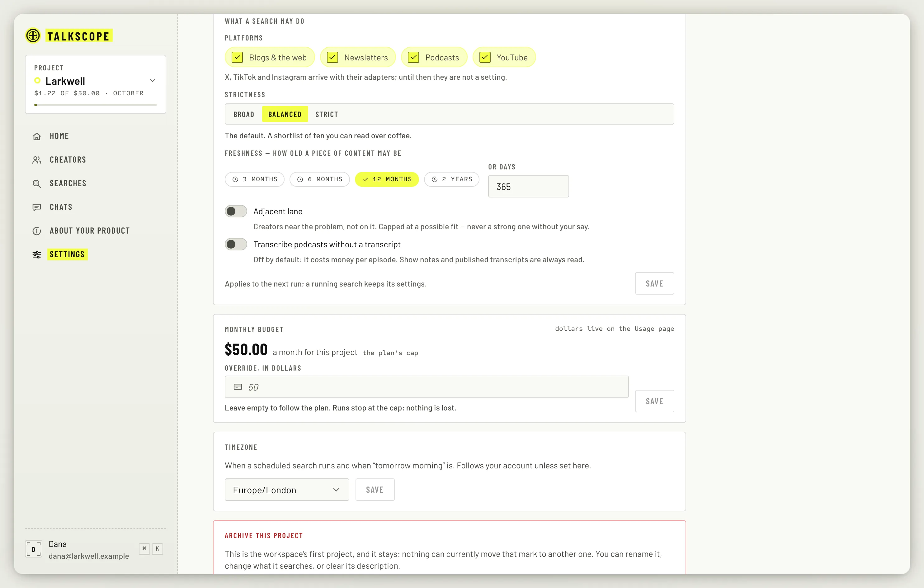Click the command key shortcut badge
Image resolution: width=924 pixels, height=588 pixels.
pos(144,548)
